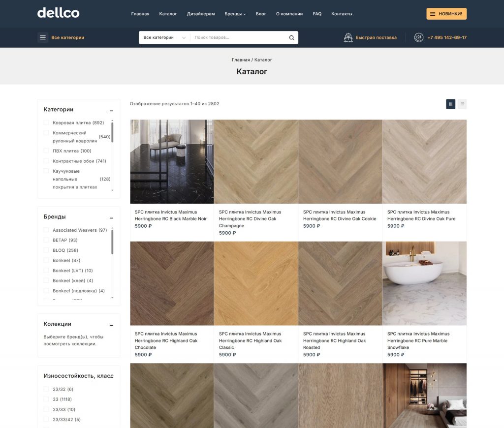
Task: Click the dellco logo
Action: click(x=58, y=13)
